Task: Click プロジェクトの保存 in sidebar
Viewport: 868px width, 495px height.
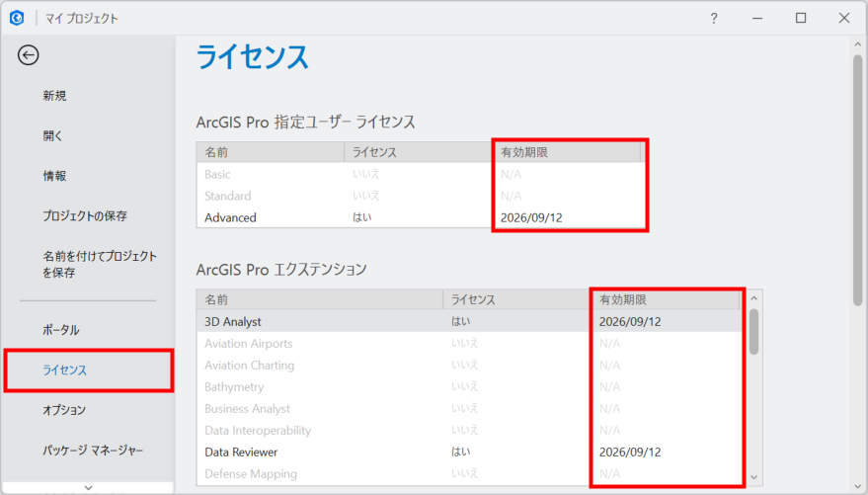Action: [85, 215]
